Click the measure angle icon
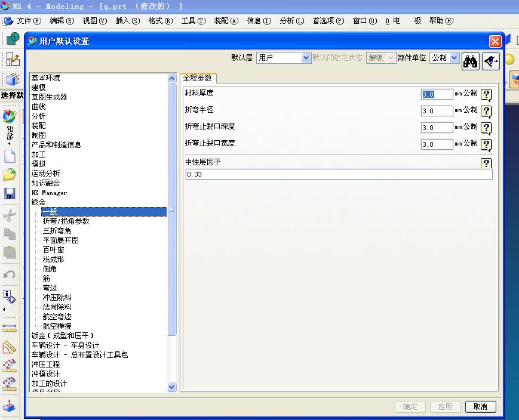519x420 pixels. (x=10, y=347)
